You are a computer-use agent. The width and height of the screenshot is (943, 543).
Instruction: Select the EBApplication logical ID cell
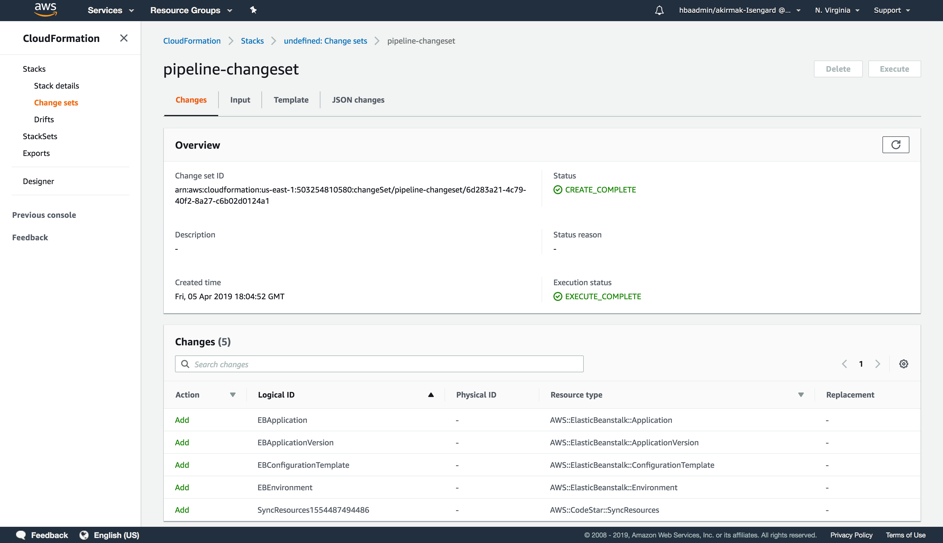pyautogui.click(x=282, y=420)
